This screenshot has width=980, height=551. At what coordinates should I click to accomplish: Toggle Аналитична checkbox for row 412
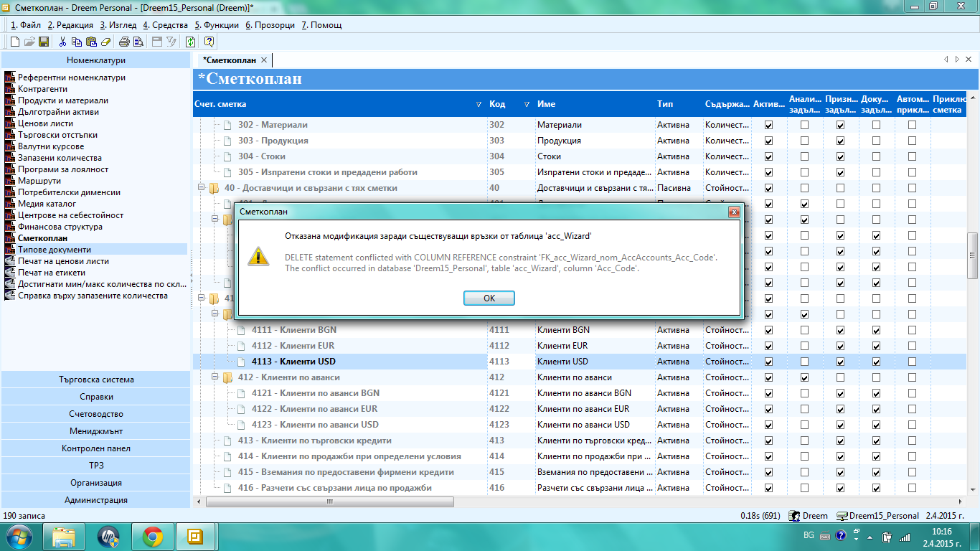coord(805,377)
